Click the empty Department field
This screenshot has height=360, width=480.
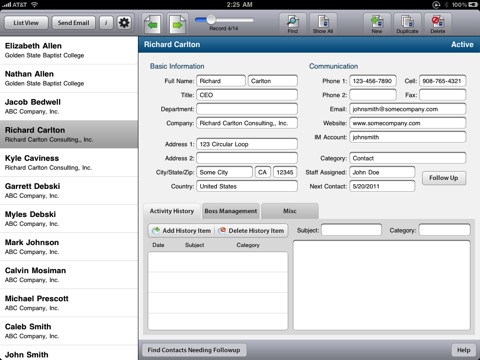(x=247, y=109)
